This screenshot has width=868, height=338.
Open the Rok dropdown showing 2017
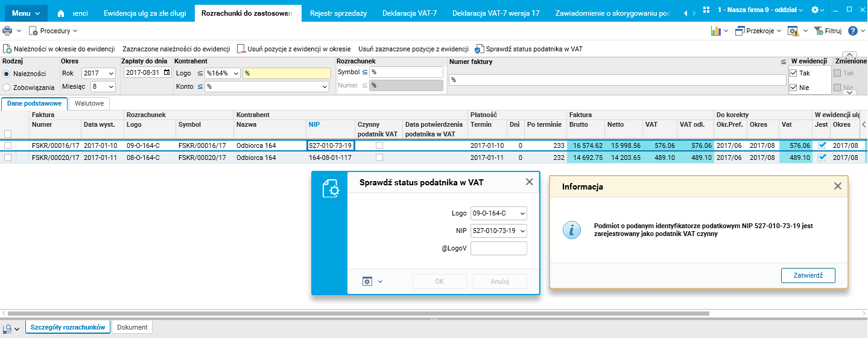click(x=99, y=73)
